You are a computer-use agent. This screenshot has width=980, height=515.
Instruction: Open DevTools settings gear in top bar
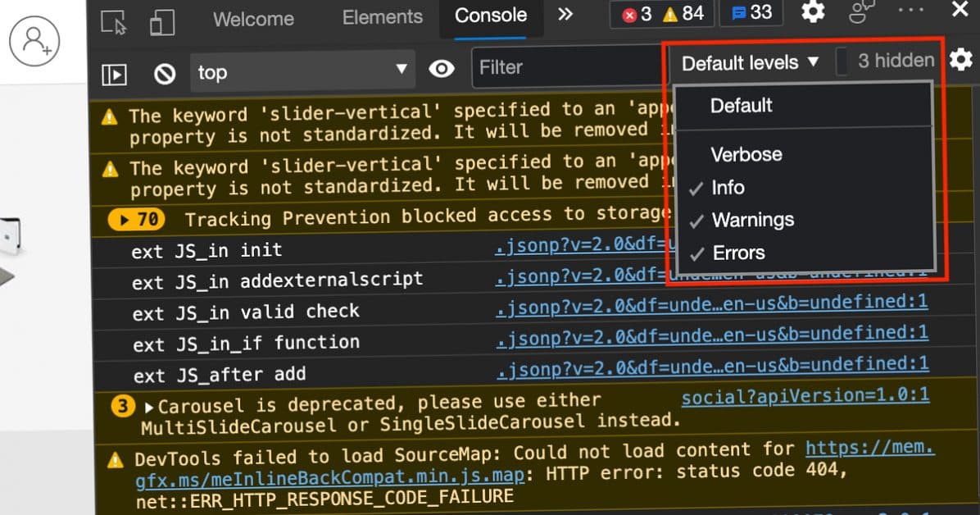812,12
